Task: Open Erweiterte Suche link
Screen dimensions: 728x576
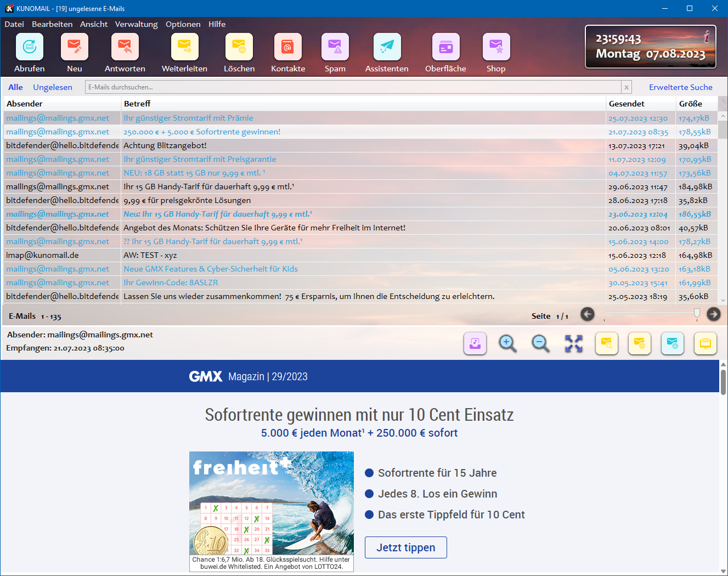Action: [681, 87]
